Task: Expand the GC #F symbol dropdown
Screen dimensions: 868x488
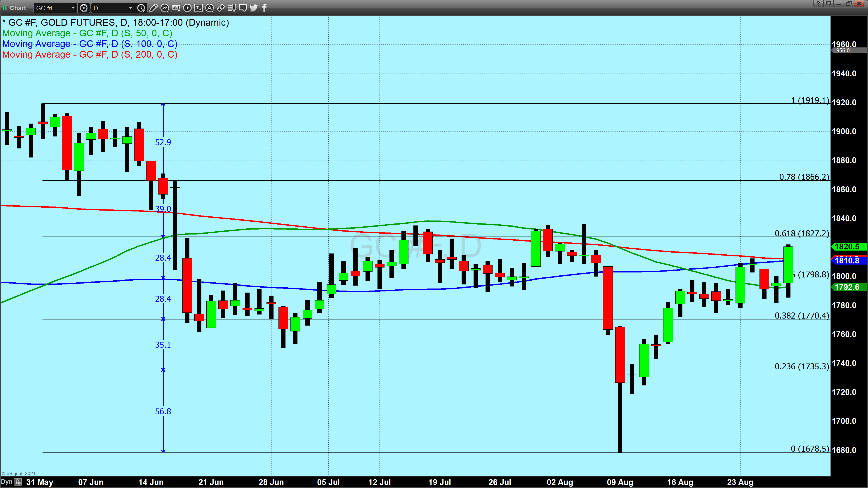Action: 73,8
